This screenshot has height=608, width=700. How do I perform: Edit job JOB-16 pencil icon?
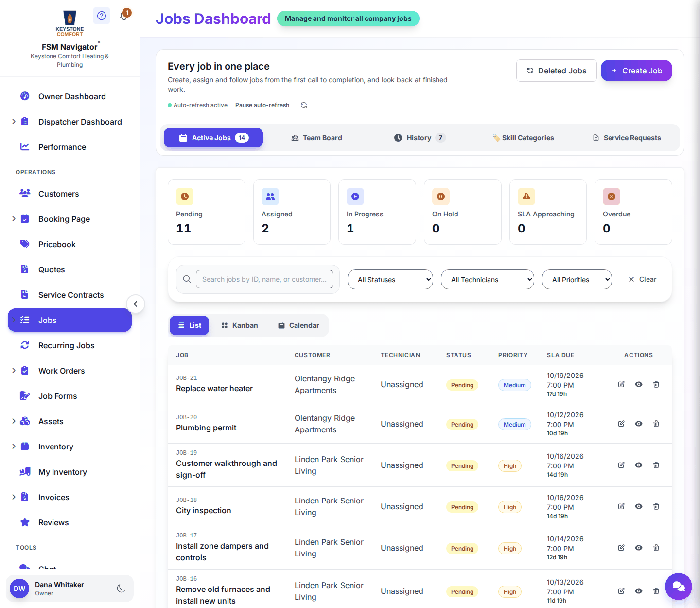pyautogui.click(x=621, y=591)
